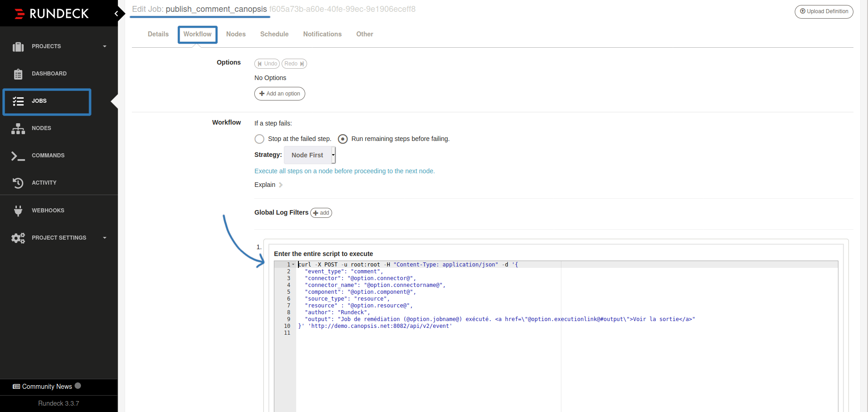Open the Dashboard sidebar item
This screenshot has height=412, width=868.
click(x=59, y=74)
